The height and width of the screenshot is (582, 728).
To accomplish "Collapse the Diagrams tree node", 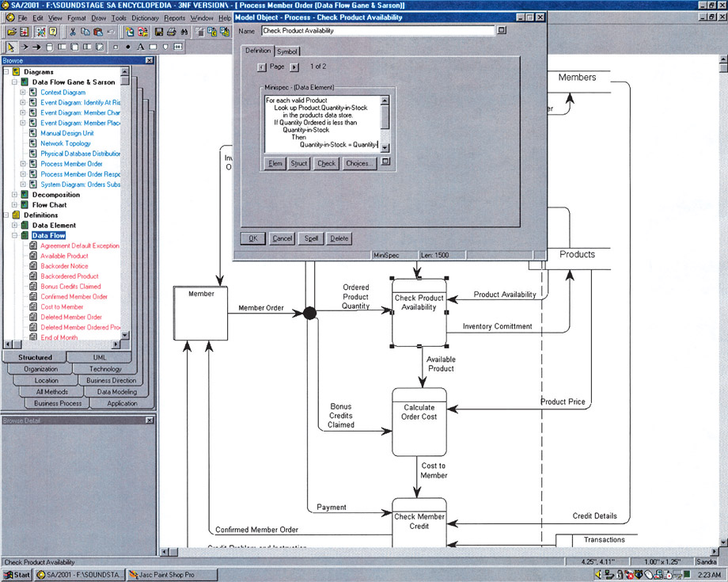I will [x=6, y=71].
